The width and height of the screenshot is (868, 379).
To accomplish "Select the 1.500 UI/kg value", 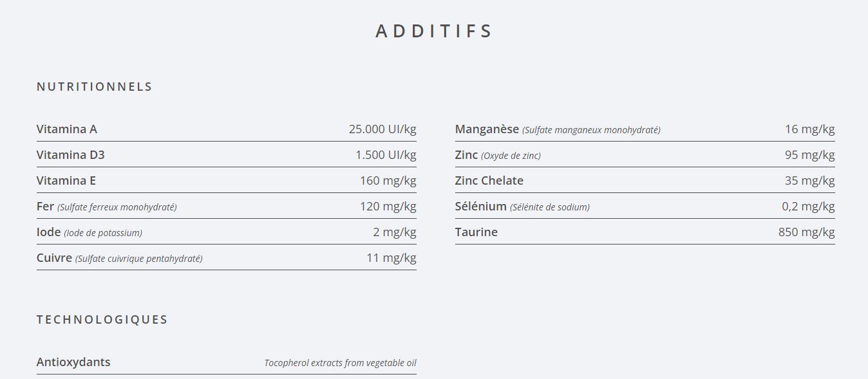I will tap(386, 154).
